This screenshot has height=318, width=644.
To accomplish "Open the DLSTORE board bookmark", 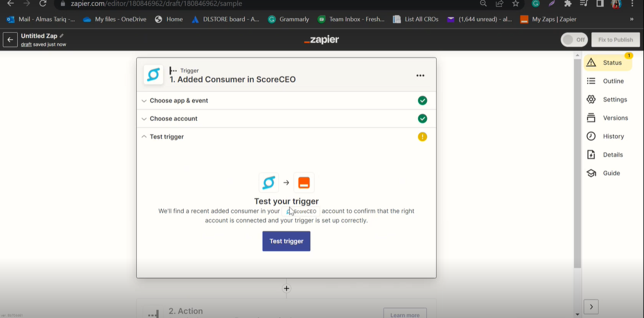I will click(225, 19).
